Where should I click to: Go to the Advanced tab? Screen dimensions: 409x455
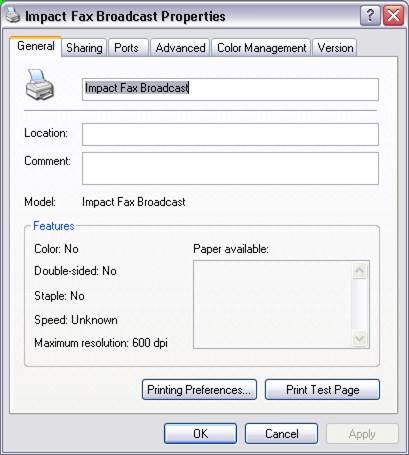(x=180, y=48)
